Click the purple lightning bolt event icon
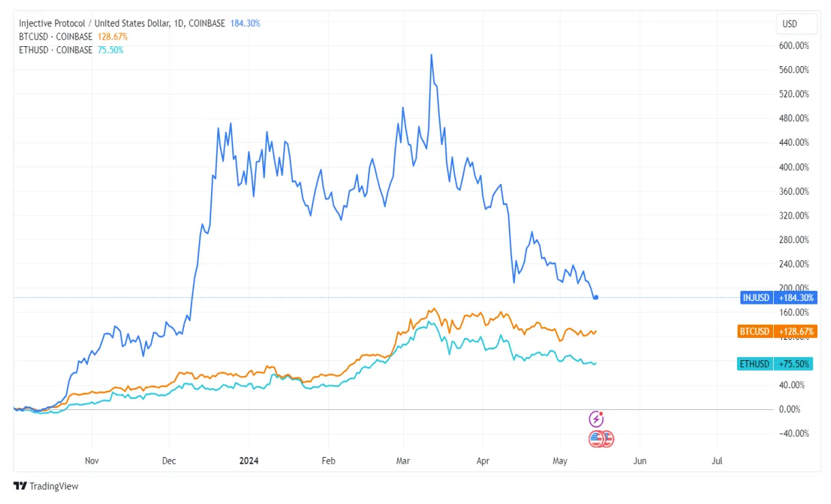831x504 pixels. pyautogui.click(x=597, y=419)
